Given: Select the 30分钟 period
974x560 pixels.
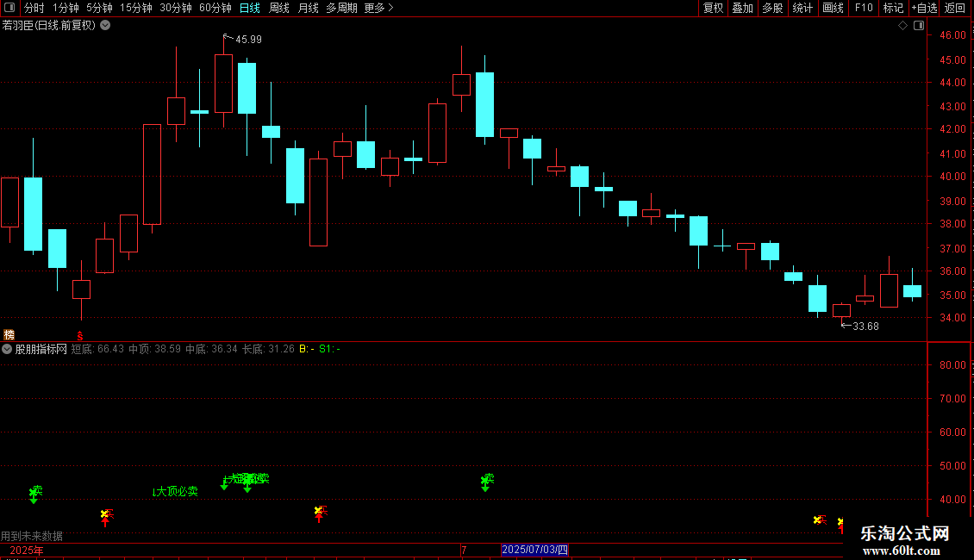Looking at the screenshot, I should click(175, 8).
